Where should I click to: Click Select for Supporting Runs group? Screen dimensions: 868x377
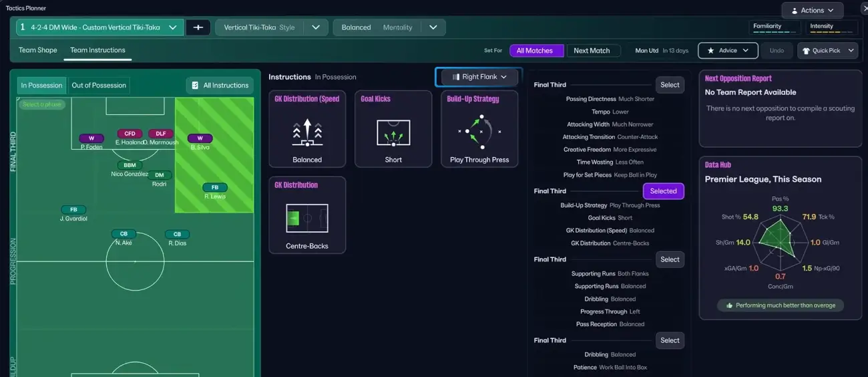pos(670,259)
